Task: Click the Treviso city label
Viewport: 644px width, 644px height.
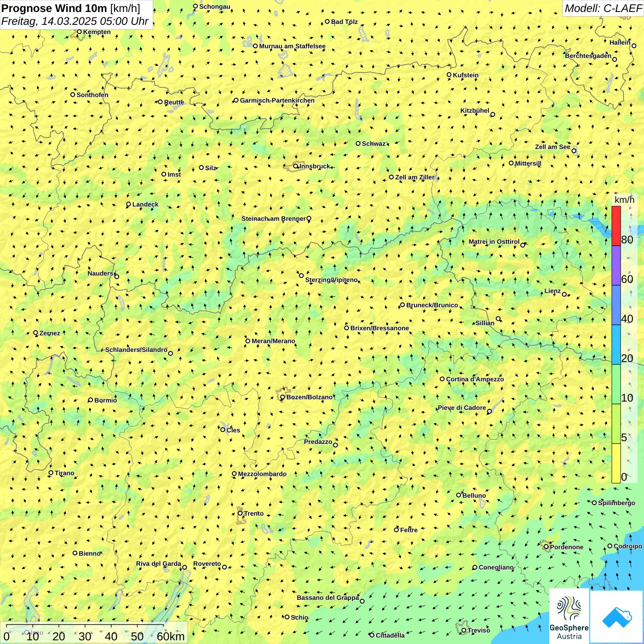Action: click(x=479, y=630)
